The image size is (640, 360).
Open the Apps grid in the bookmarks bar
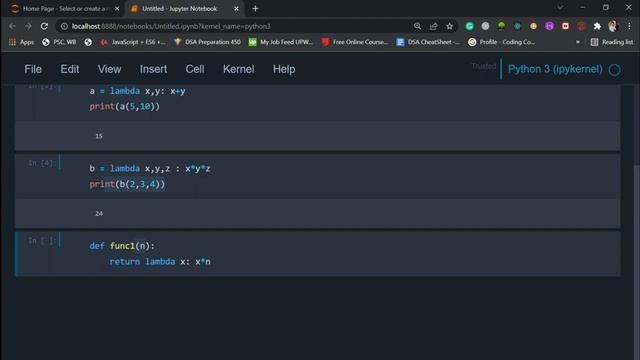tap(22, 42)
